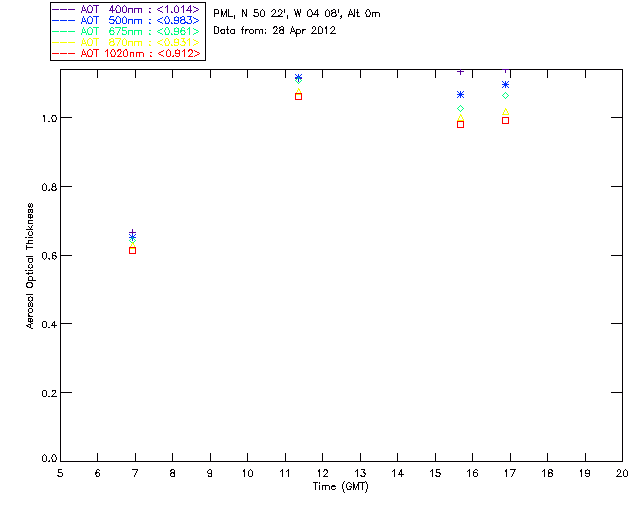Click the purple plus marker before time 16
Screen dimensions: 640x512
(460, 72)
